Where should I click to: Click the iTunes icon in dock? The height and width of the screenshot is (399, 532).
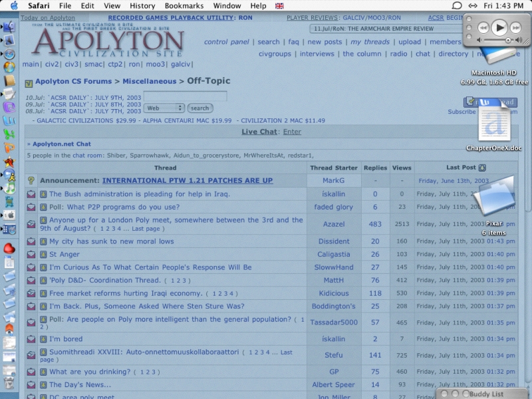(x=9, y=190)
